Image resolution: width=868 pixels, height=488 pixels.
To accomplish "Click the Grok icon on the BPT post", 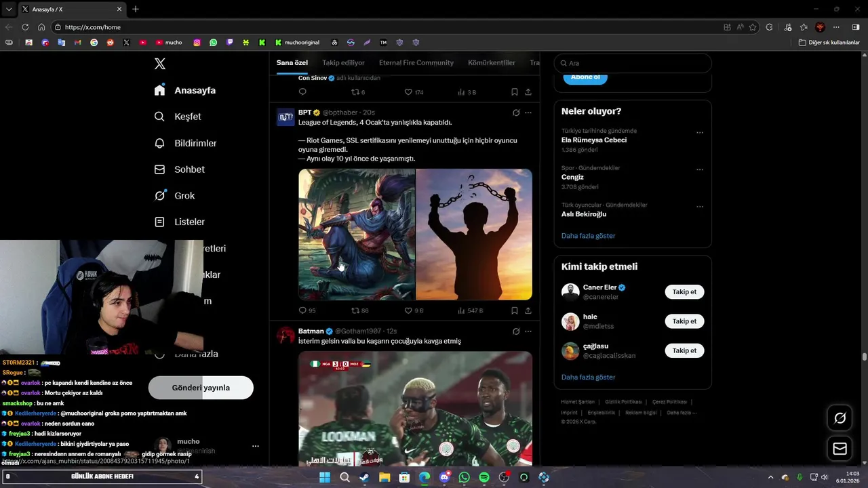I will (516, 113).
